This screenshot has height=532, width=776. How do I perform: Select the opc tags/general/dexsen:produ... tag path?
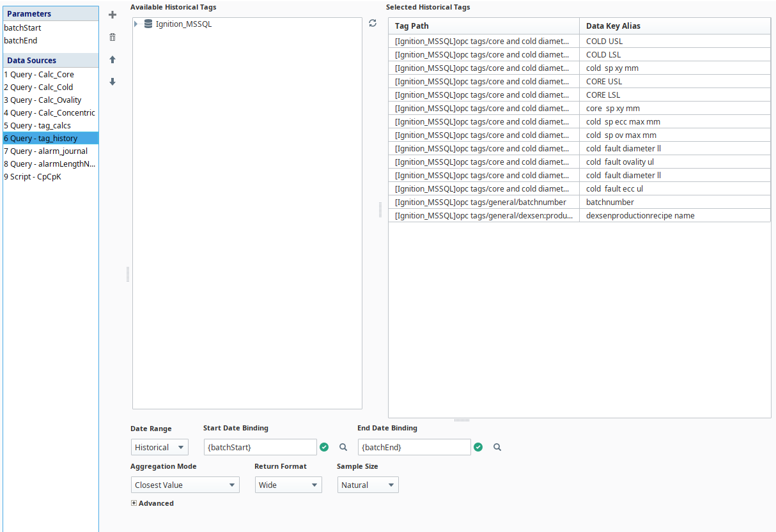click(x=484, y=215)
